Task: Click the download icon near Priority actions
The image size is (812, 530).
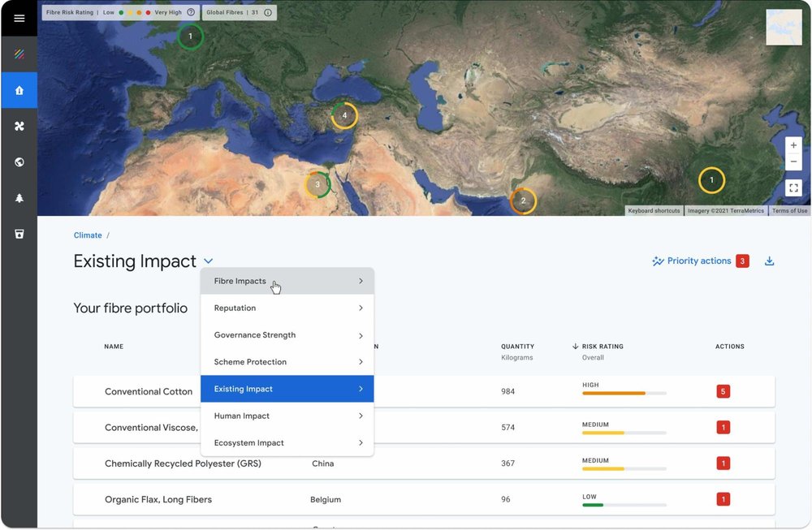Action: (768, 261)
